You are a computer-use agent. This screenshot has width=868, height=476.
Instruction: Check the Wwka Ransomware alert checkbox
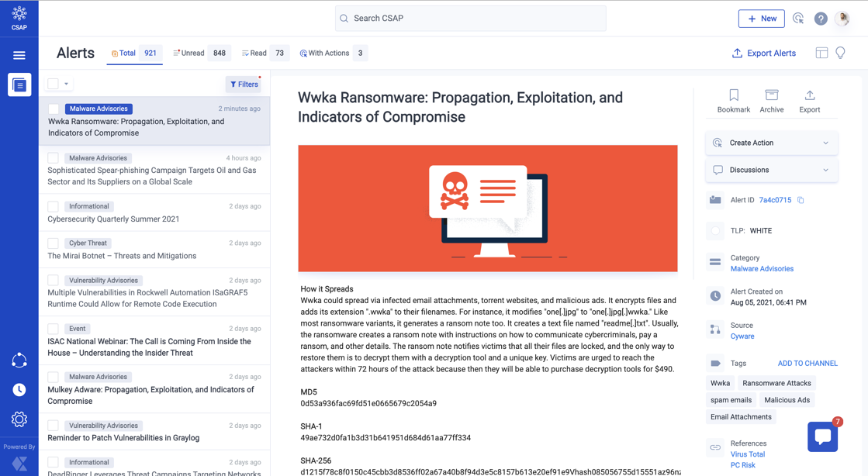point(54,109)
